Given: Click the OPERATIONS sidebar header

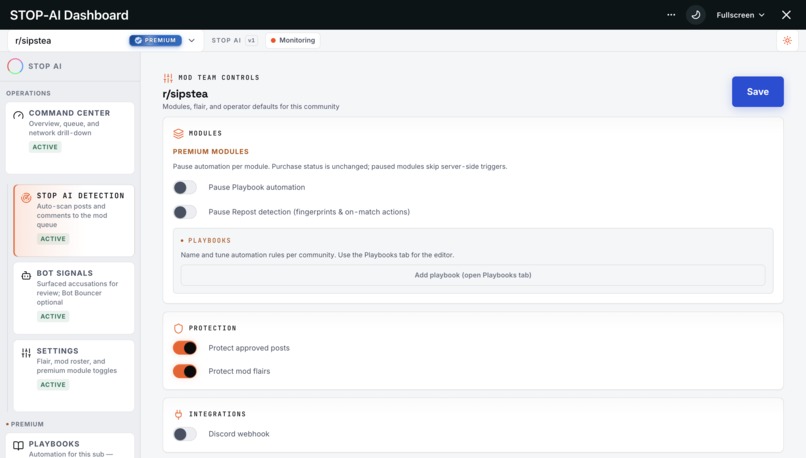Looking at the screenshot, I should [28, 94].
